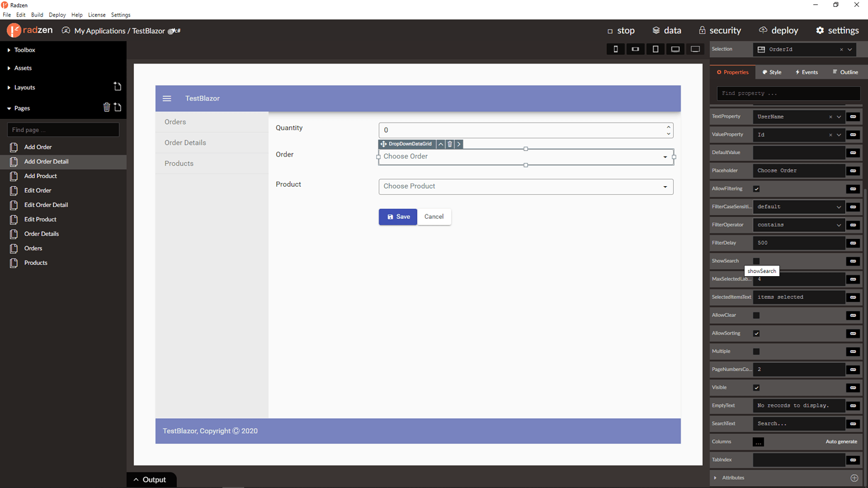Image resolution: width=868 pixels, height=488 pixels.
Task: Delete the selected DropDownDataGrid component
Action: (x=450, y=144)
